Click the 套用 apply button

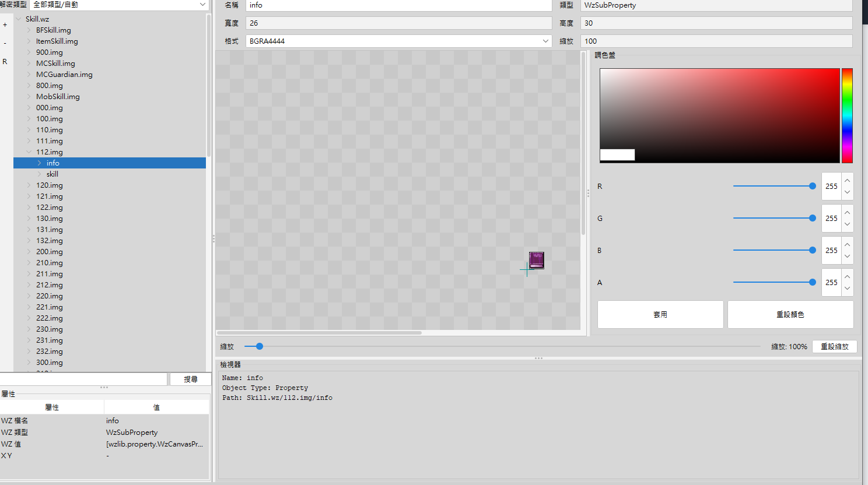point(660,315)
